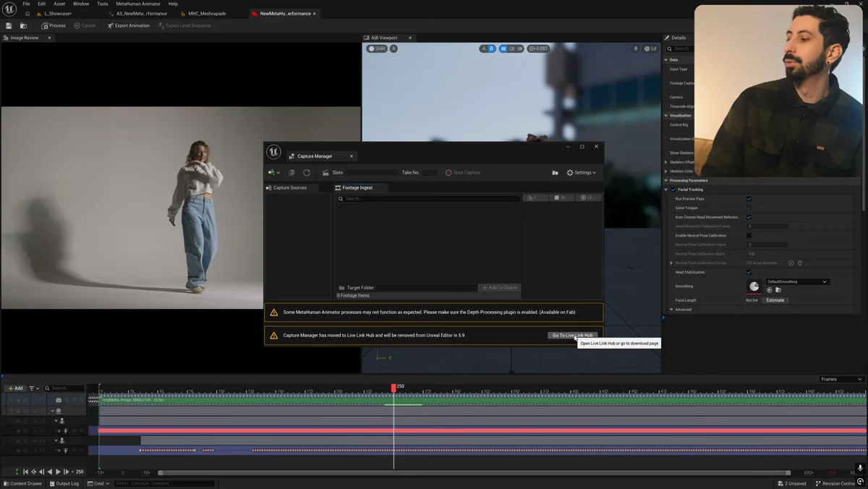Click the clapperboard Slate icon
This screenshot has height=489, width=868.
(x=325, y=173)
